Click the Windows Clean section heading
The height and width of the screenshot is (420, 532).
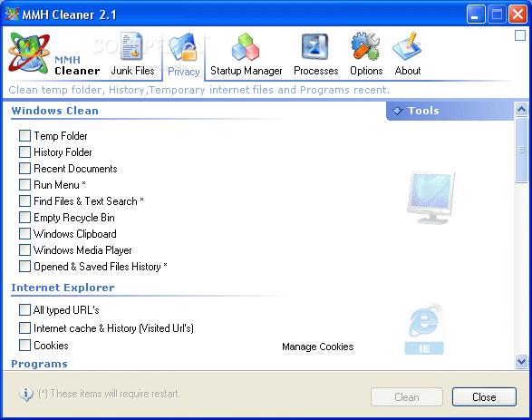coord(54,111)
